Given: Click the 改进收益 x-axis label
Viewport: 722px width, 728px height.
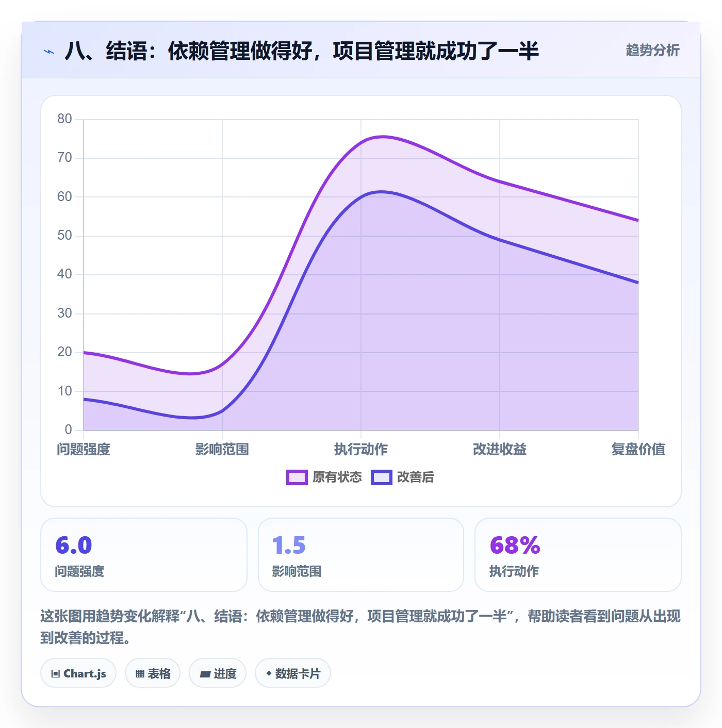Looking at the screenshot, I should point(500,449).
